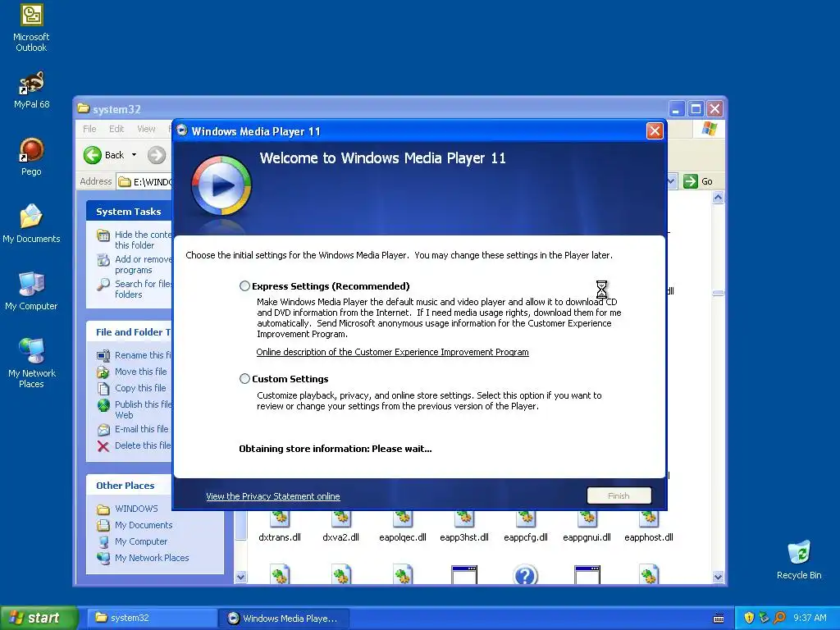840x630 pixels.
Task: Click the magnifier tray icon
Action: click(779, 618)
